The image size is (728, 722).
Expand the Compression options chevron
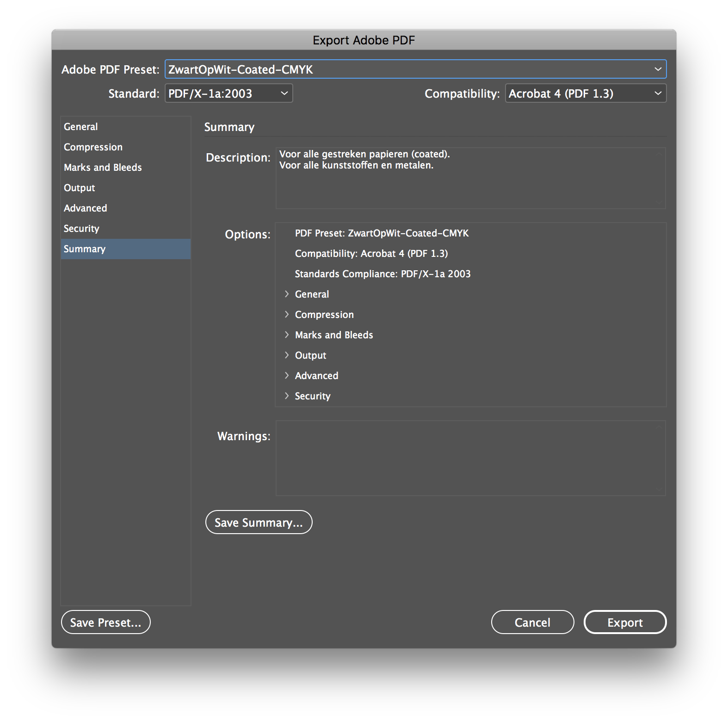287,315
